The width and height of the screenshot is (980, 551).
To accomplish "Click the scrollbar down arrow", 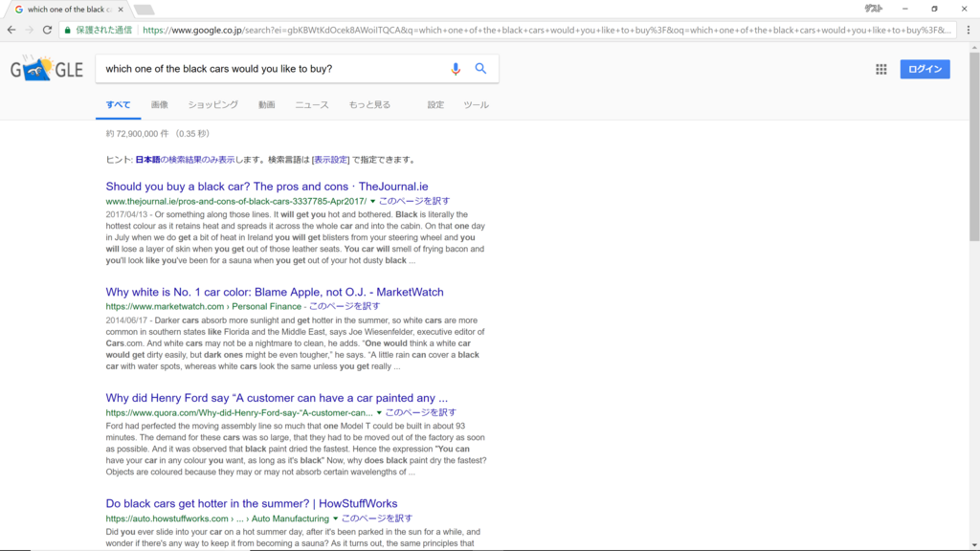I will (x=974, y=545).
